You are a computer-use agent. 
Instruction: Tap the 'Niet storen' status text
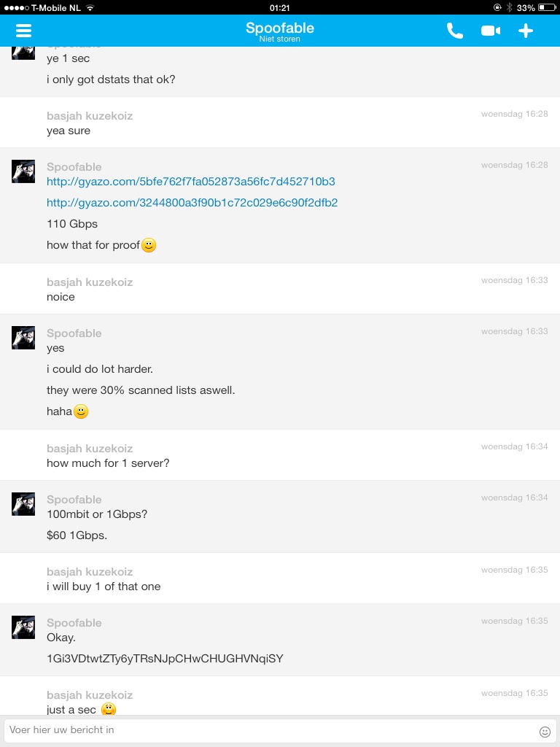pyautogui.click(x=279, y=39)
